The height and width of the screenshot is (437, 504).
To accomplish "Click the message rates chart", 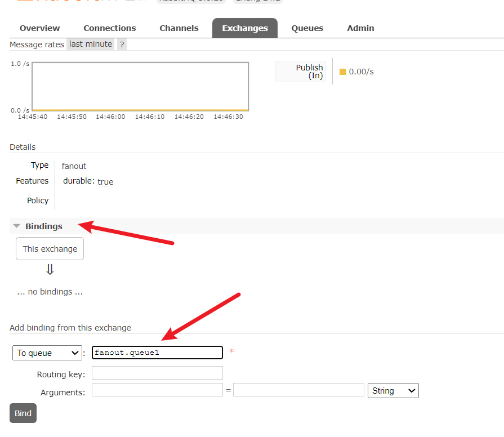I will coord(140,86).
